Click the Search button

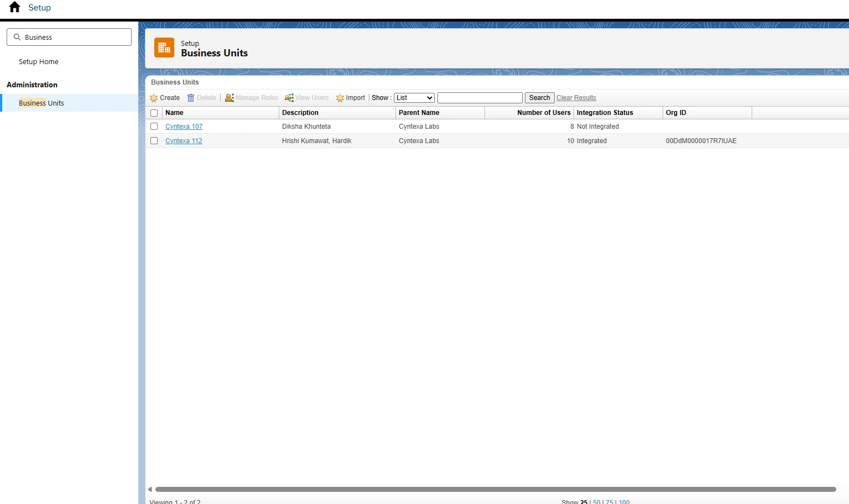click(x=539, y=97)
